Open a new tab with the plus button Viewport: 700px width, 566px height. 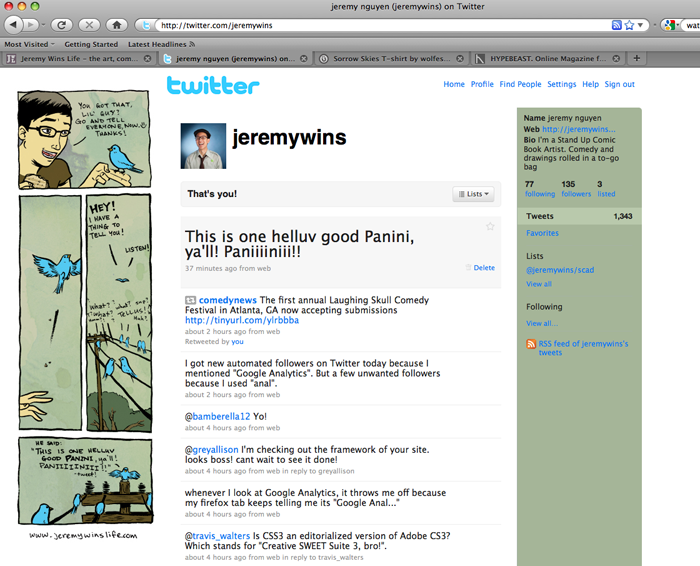point(637,58)
